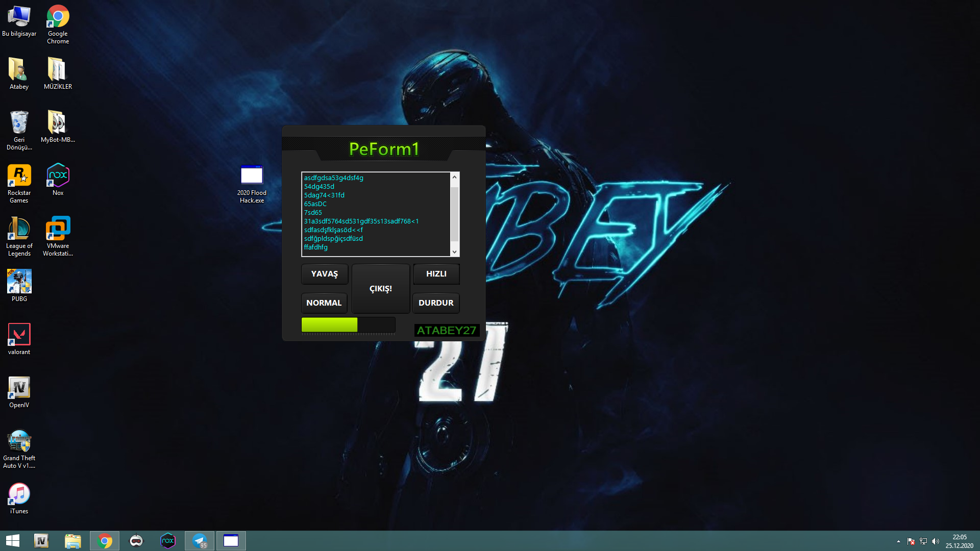Launch Nox desktop shortcut
980x551 pixels.
coord(58,180)
